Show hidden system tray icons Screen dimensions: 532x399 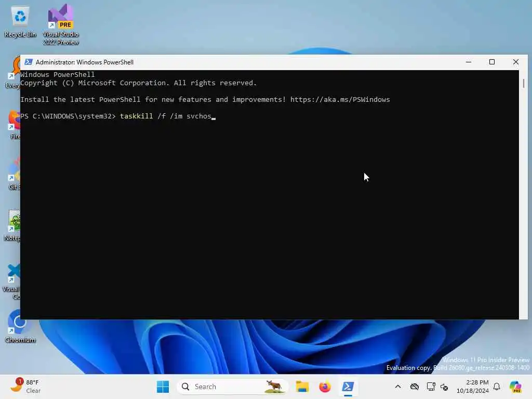(398, 387)
